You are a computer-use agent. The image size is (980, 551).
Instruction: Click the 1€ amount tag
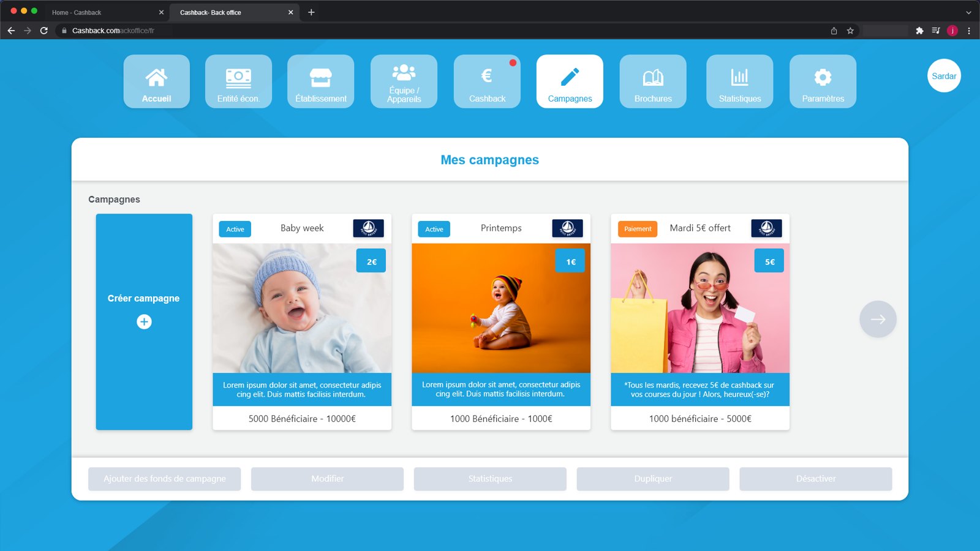[x=570, y=261]
